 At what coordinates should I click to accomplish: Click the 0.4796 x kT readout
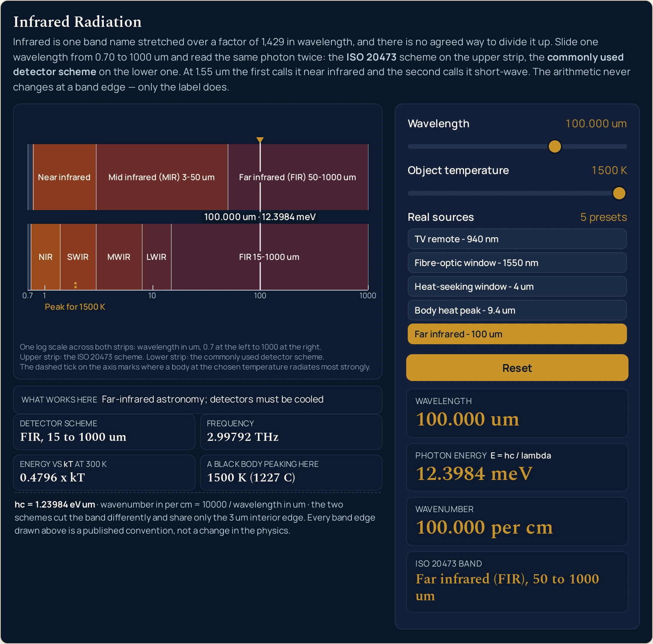coord(52,478)
